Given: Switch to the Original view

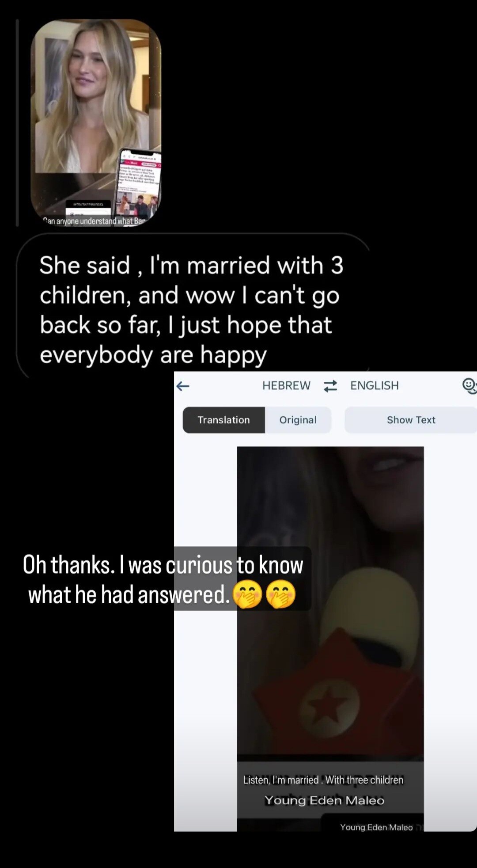Looking at the screenshot, I should click(x=298, y=420).
